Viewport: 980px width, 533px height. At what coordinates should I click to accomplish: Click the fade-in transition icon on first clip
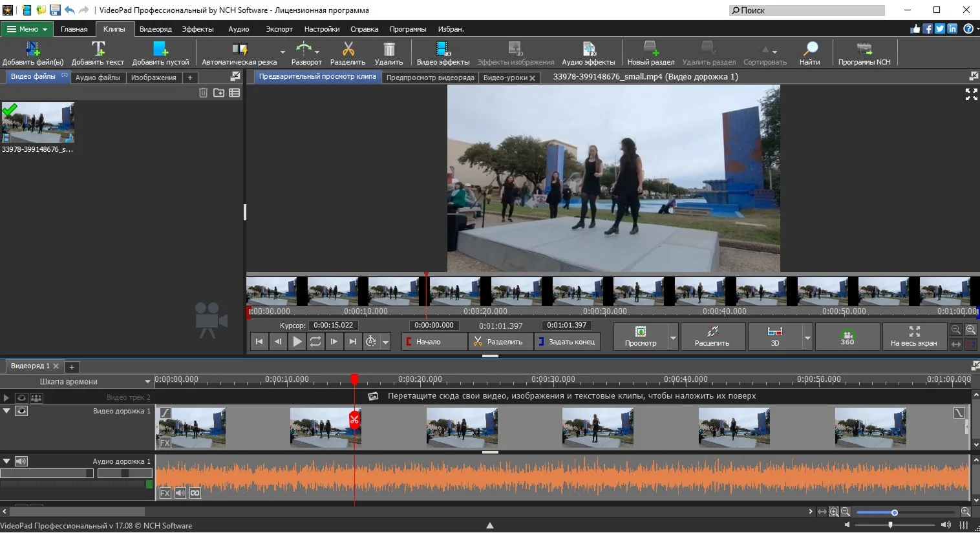pyautogui.click(x=165, y=412)
